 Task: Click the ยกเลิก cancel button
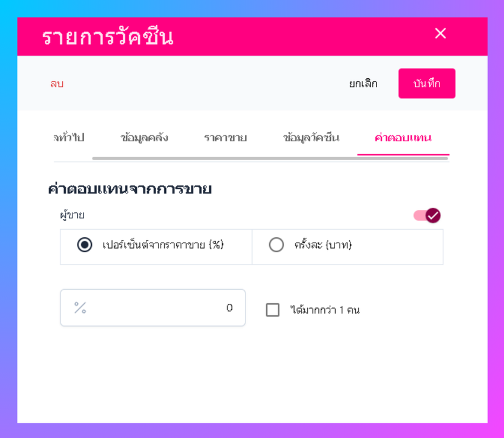363,84
